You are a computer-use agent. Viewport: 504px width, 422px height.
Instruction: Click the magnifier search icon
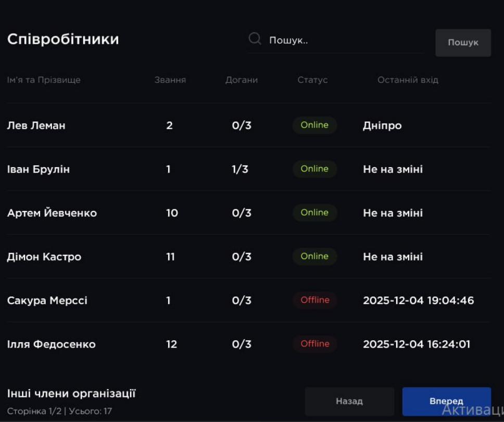coord(255,39)
